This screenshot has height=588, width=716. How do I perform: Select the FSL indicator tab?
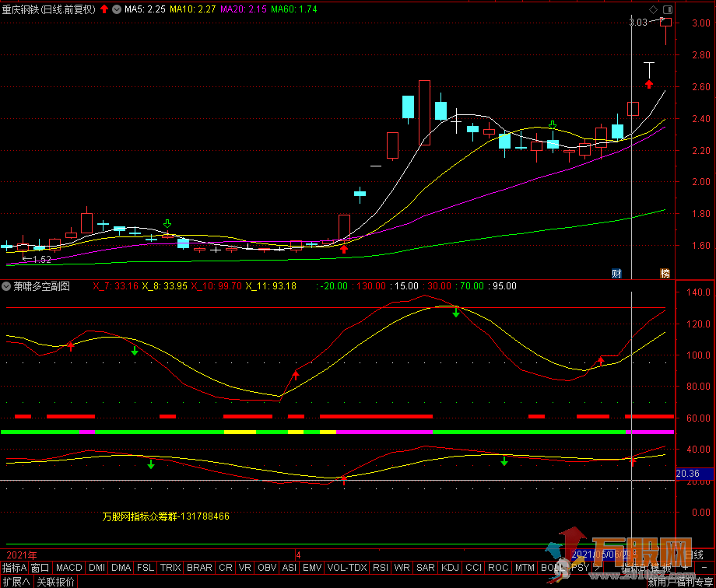pyautogui.click(x=146, y=568)
